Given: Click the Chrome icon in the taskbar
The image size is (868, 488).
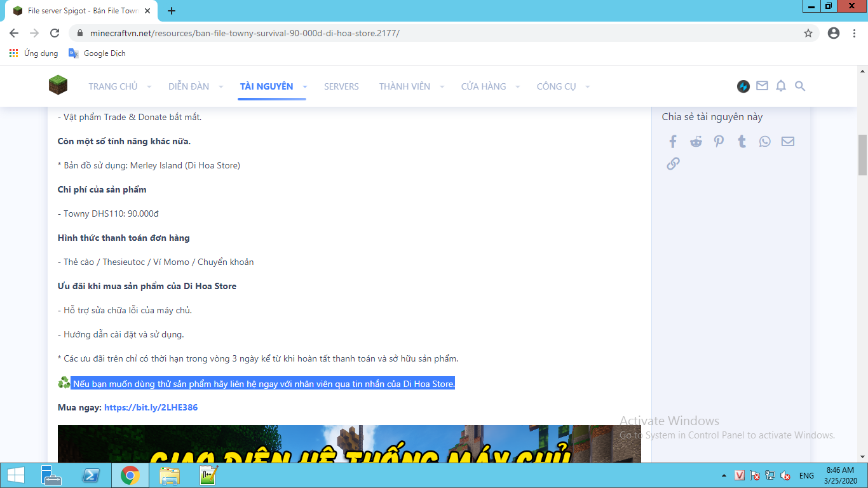Looking at the screenshot, I should tap(130, 475).
